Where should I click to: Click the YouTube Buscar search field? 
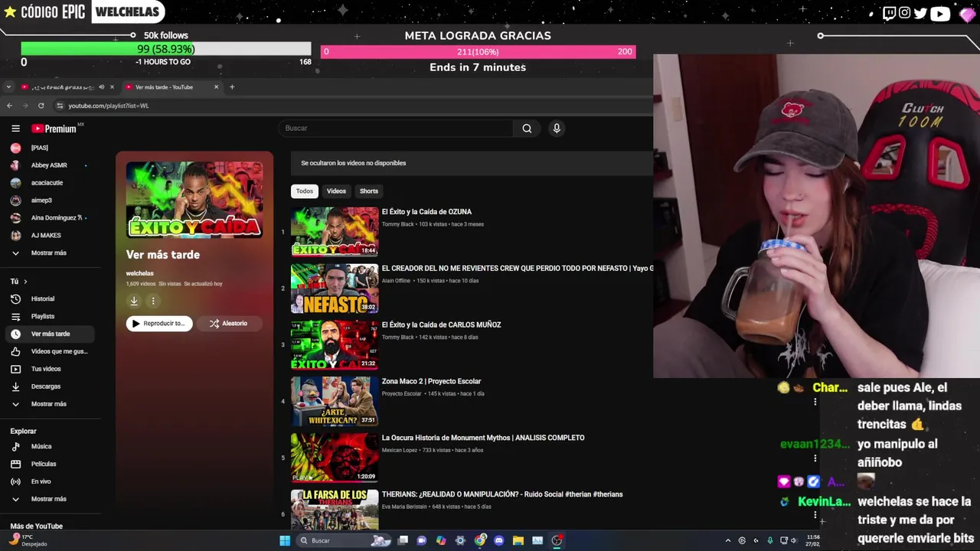396,129
